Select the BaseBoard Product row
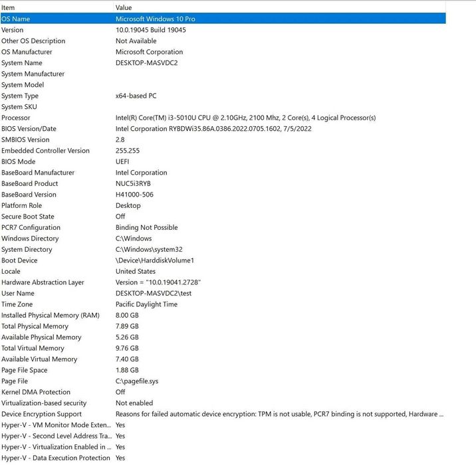Viewport: 476px width, 465px height. [223, 183]
